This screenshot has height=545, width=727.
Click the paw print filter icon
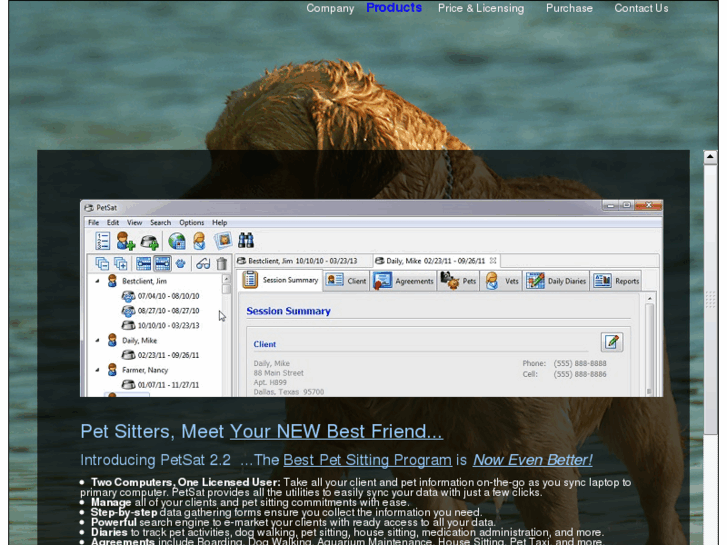[180, 264]
